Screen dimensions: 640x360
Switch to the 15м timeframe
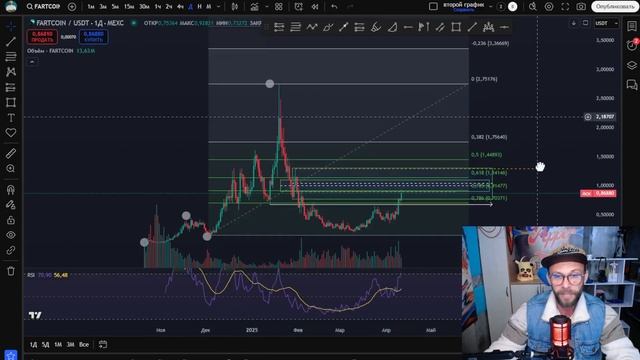(x=129, y=7)
